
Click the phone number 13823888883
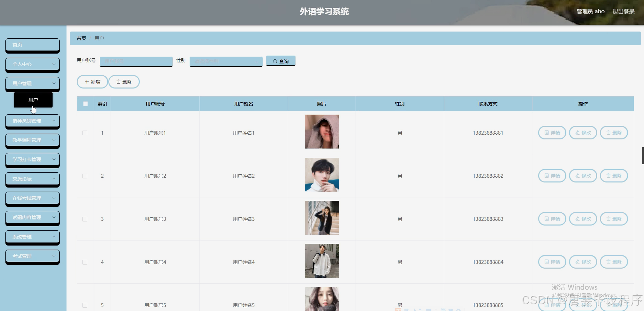pyautogui.click(x=488, y=219)
